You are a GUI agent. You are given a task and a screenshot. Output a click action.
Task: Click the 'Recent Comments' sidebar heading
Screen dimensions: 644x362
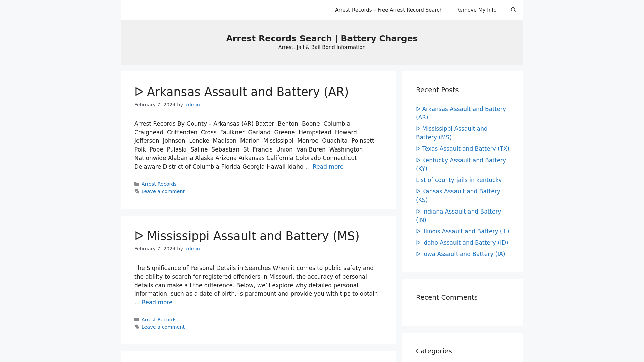tap(446, 297)
